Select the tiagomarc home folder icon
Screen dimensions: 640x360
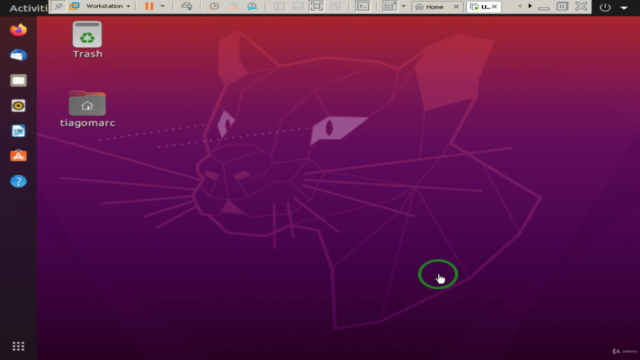point(87,109)
